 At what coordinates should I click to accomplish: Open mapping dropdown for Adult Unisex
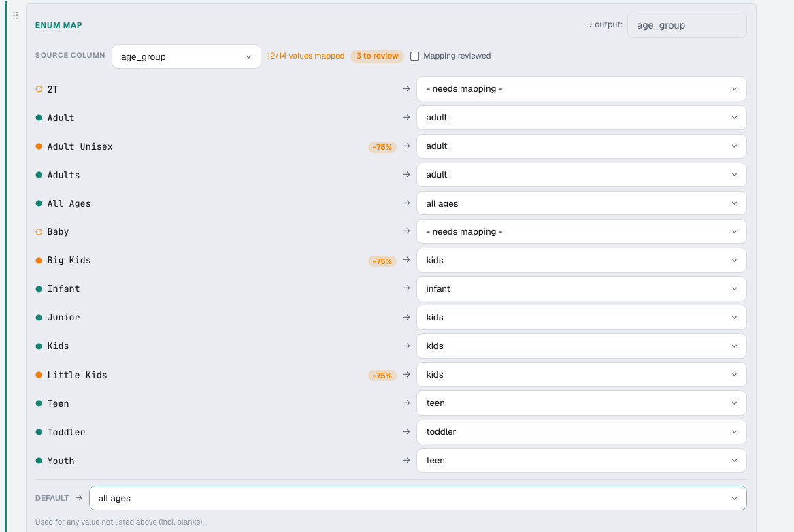click(581, 146)
